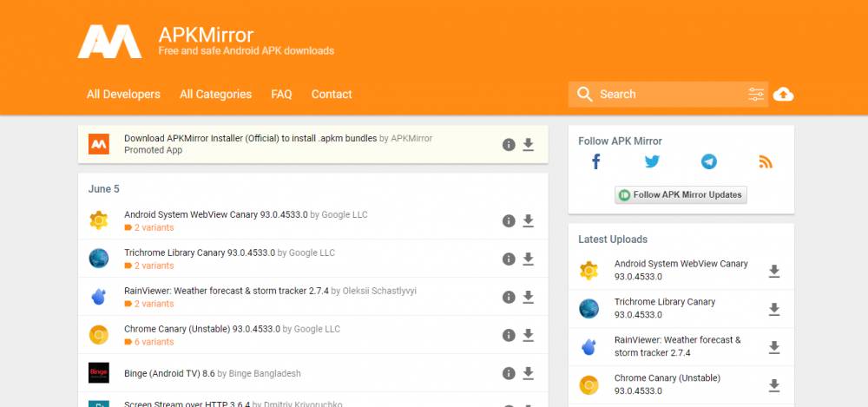Click Android System WebView Canary app icon in main list
Viewport: 868px width, 407px height.
[x=99, y=220]
